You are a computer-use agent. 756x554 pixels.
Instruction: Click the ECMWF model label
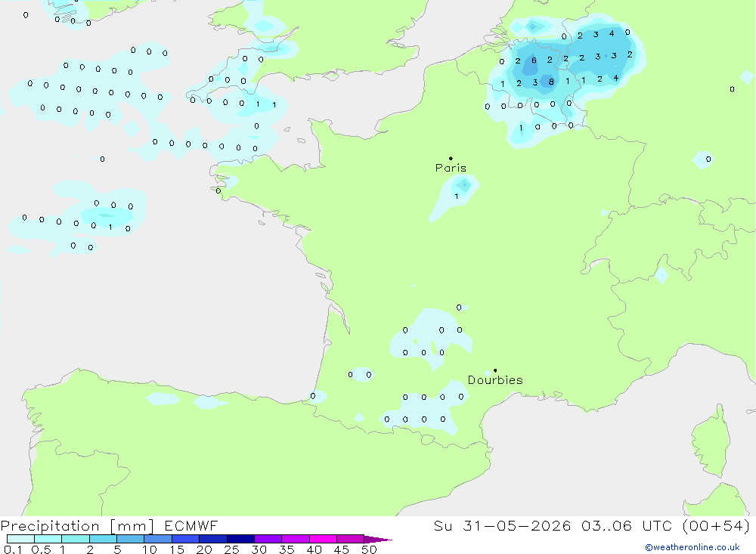[x=191, y=525]
